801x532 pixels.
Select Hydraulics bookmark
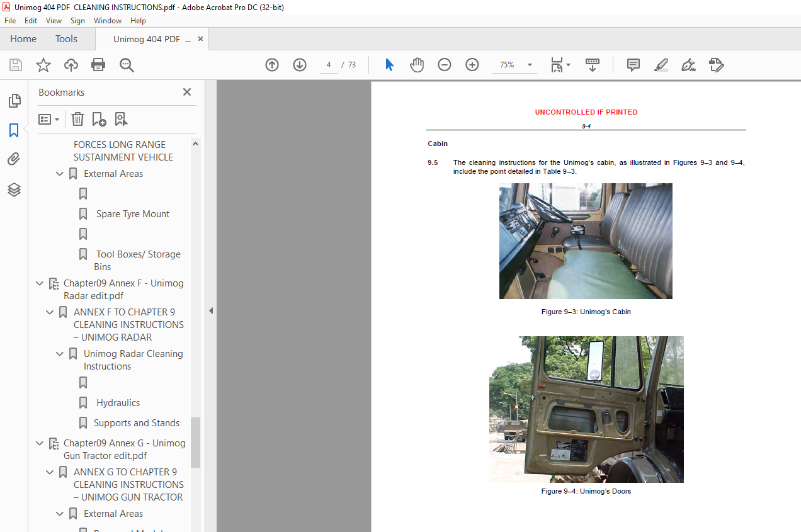118,403
